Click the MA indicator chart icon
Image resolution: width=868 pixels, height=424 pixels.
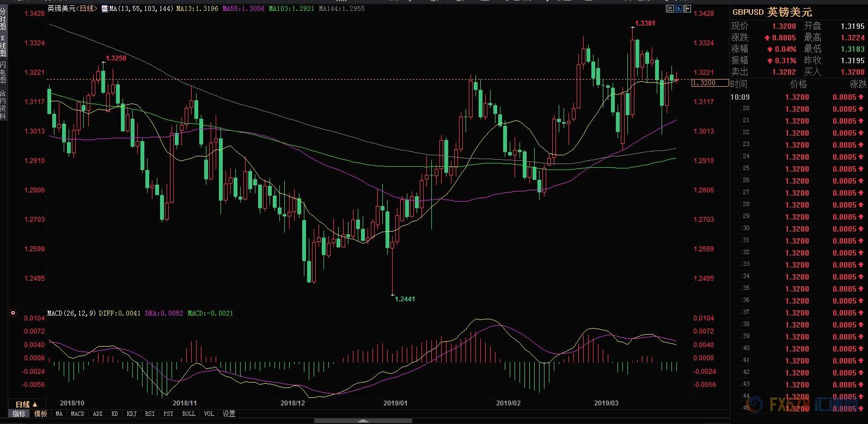tap(105, 9)
